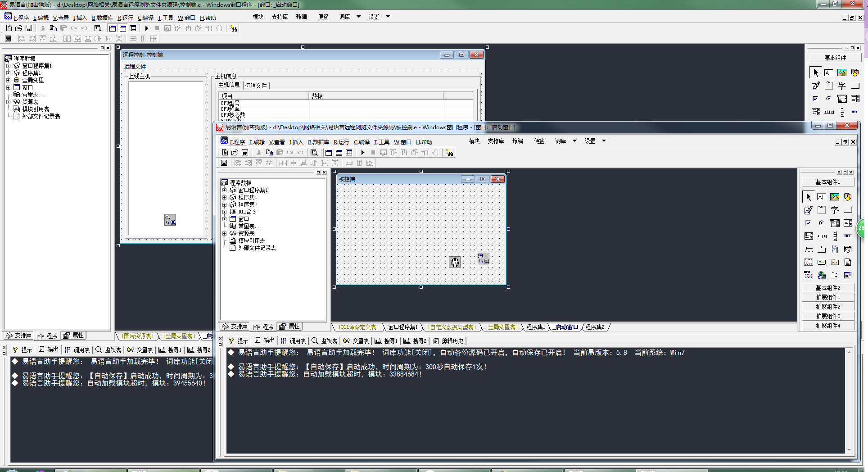Click network client component on 被控端 form

click(484, 259)
